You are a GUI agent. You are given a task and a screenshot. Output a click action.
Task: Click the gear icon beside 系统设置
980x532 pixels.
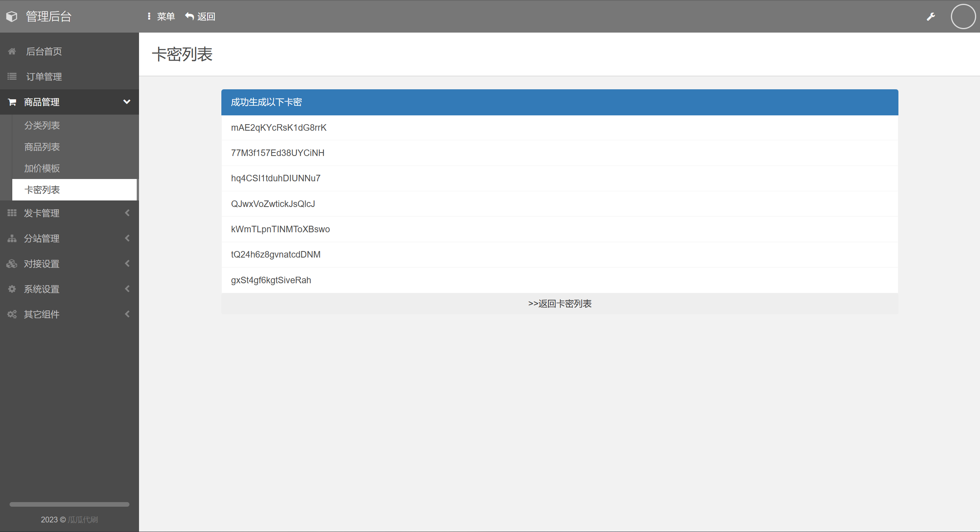coord(12,289)
